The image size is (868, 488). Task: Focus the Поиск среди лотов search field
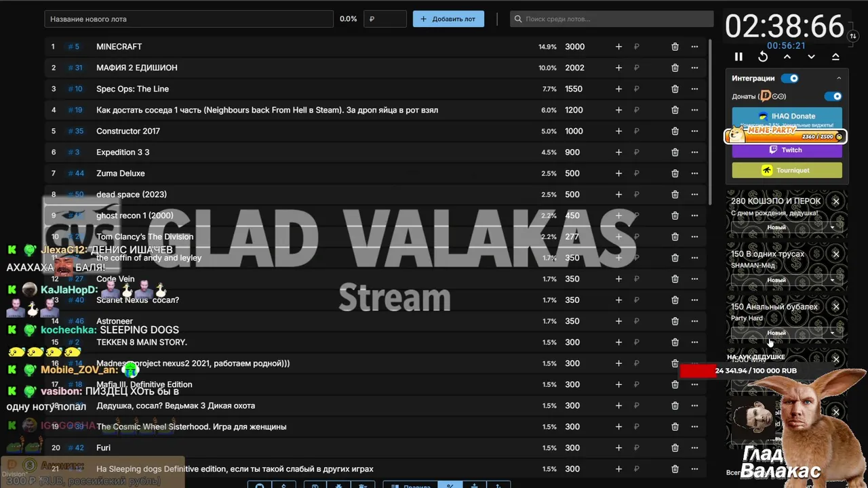tap(612, 19)
